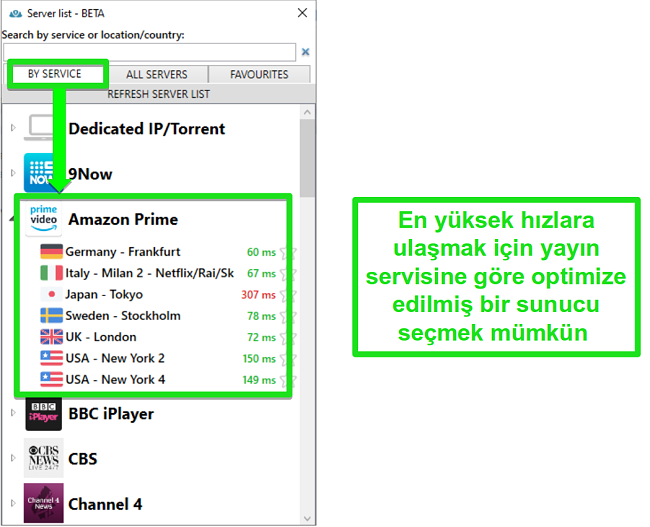Favourite the USA - New York 2 star

pos(288,359)
